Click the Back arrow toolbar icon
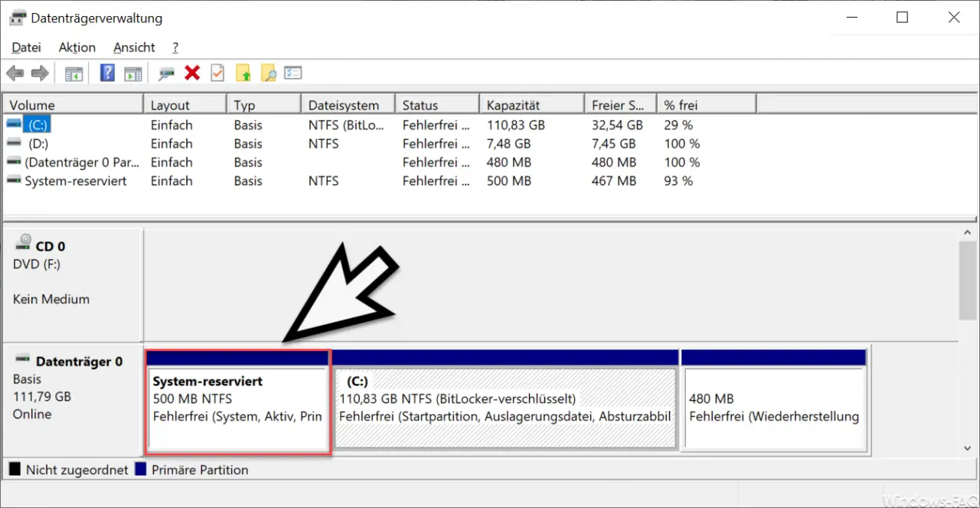The width and height of the screenshot is (980, 508). (15, 74)
